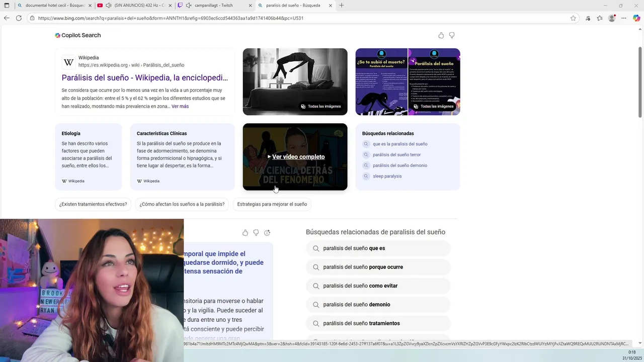Click Wikipedia source under Características Clínicas card
The height and width of the screenshot is (362, 644).
[x=148, y=181]
